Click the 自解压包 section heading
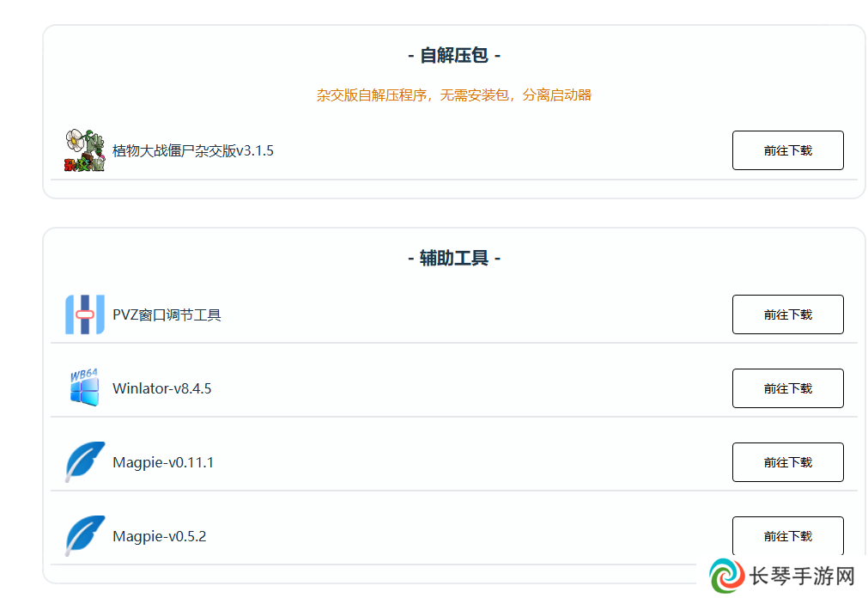This screenshot has width=868, height=598. [454, 56]
